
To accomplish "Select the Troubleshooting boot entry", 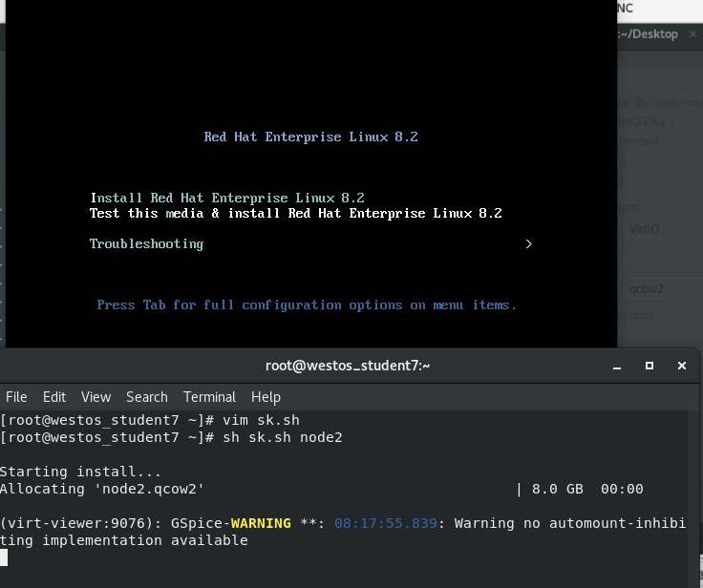I will pyautogui.click(x=146, y=243).
